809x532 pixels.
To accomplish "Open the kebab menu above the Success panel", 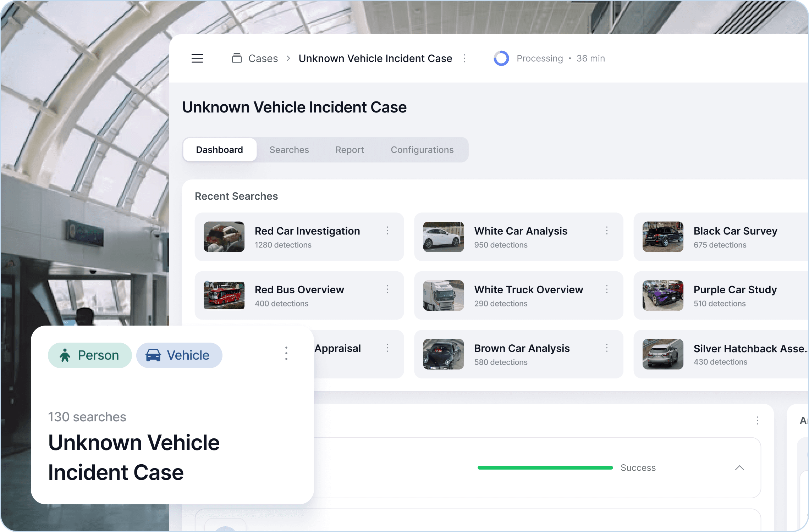I will (758, 421).
